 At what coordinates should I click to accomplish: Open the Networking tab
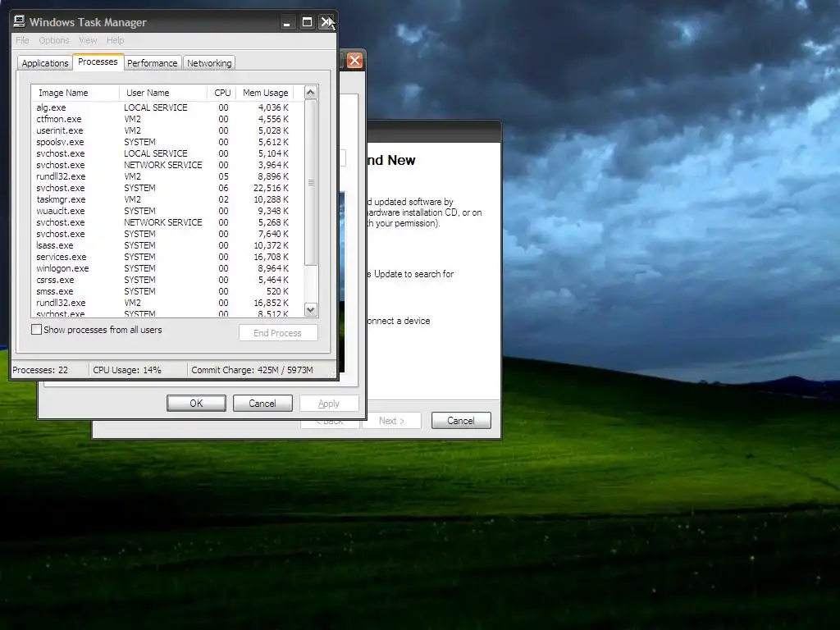click(209, 63)
